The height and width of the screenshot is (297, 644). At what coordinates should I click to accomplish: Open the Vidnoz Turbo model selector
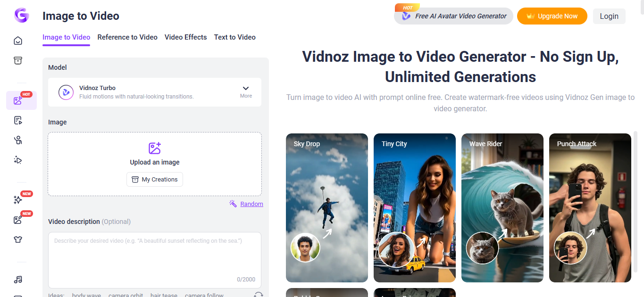tap(155, 92)
